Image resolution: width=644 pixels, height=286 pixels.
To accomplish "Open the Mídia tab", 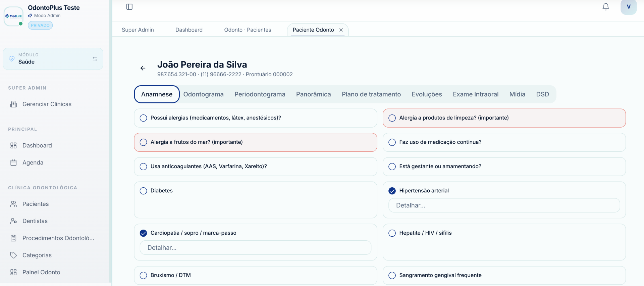I will (517, 94).
